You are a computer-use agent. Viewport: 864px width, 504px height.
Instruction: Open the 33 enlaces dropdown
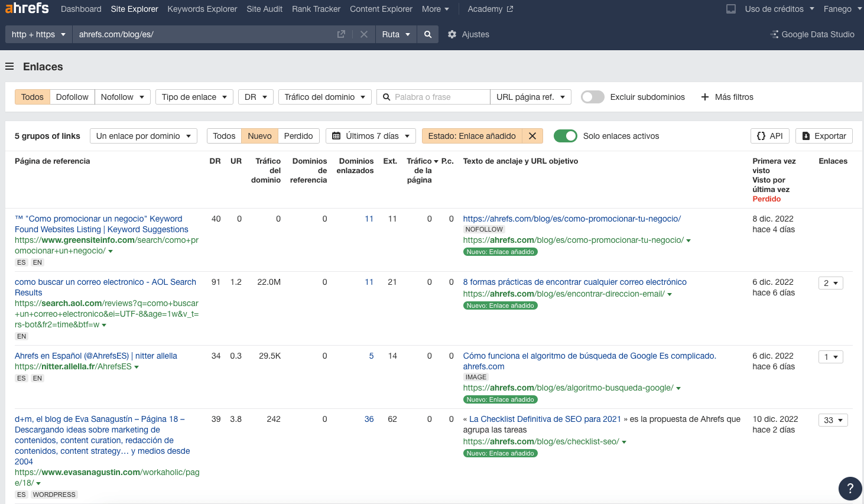[x=833, y=420]
